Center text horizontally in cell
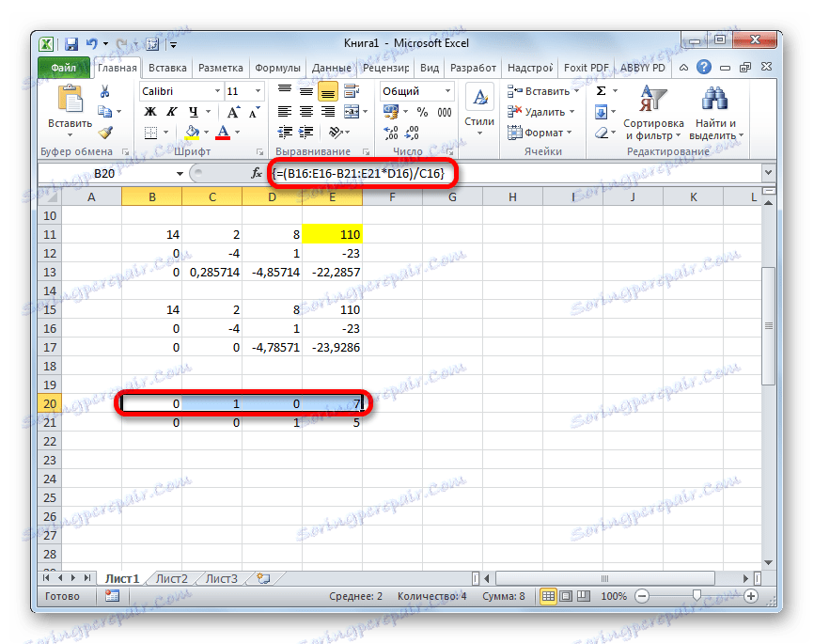 (x=306, y=112)
